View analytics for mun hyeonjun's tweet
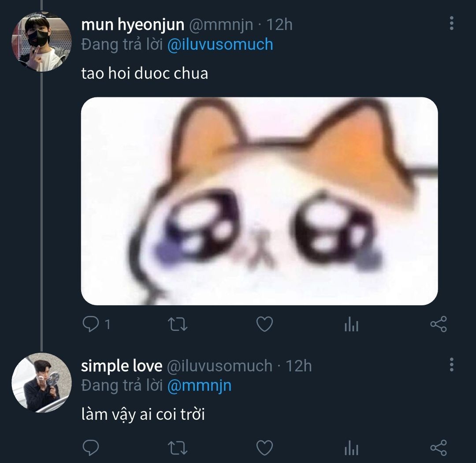 (x=351, y=325)
